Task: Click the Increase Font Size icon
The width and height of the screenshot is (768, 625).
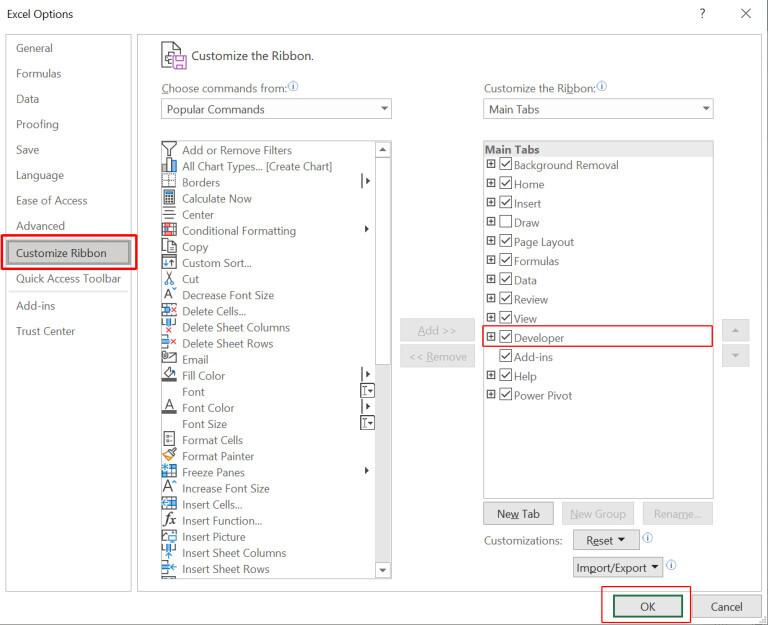Action: [169, 488]
